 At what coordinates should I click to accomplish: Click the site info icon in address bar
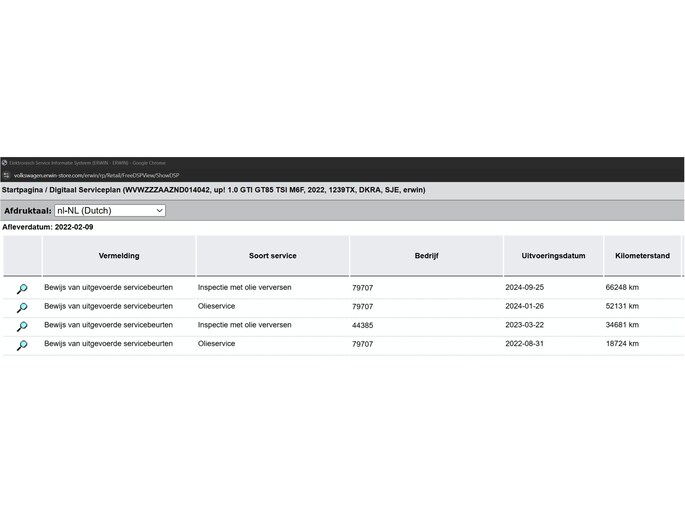6,174
